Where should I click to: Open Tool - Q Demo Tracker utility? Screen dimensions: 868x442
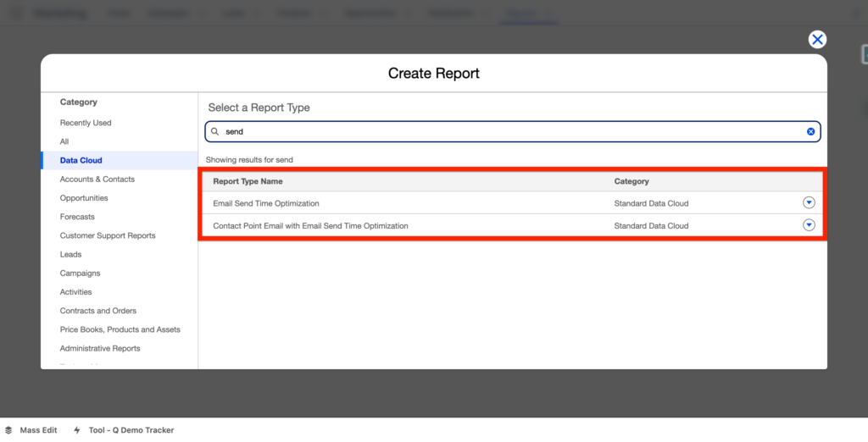tap(131, 430)
